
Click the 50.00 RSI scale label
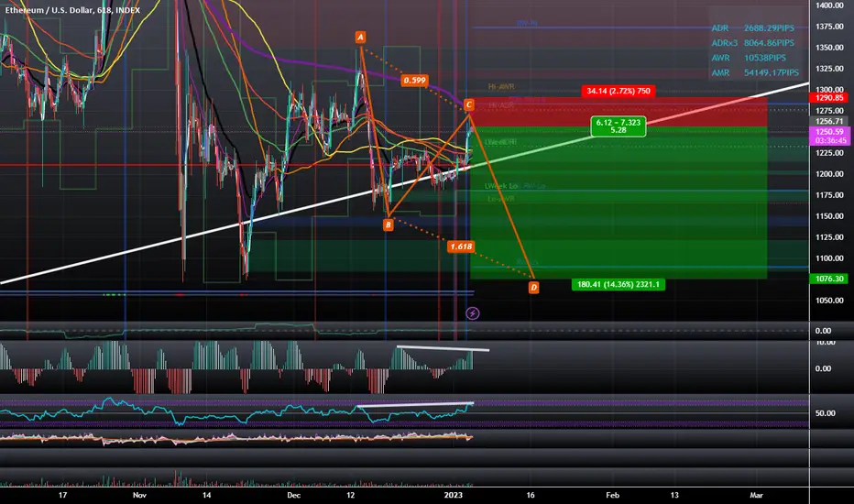pos(825,413)
